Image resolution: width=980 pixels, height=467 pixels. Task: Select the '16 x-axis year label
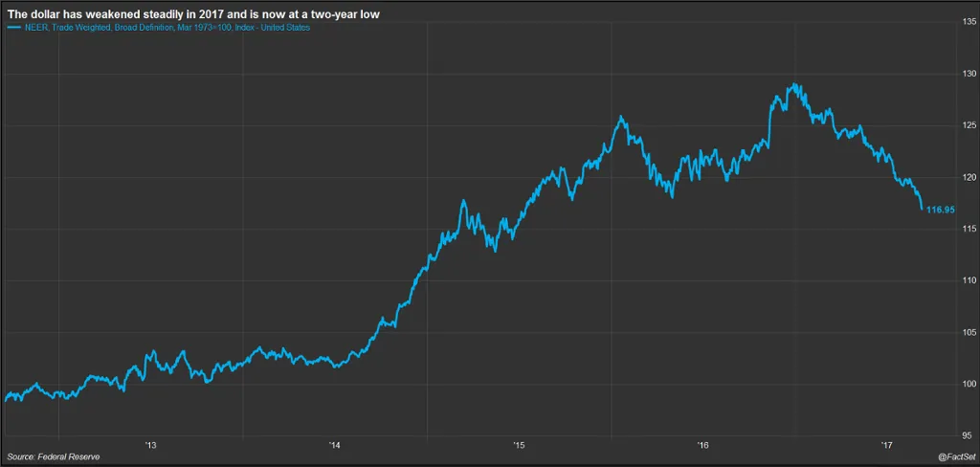point(703,445)
